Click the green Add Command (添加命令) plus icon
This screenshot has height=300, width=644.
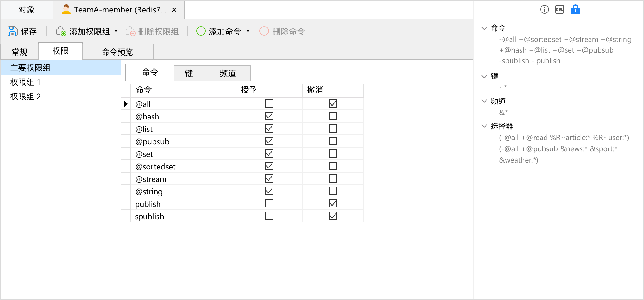click(201, 31)
